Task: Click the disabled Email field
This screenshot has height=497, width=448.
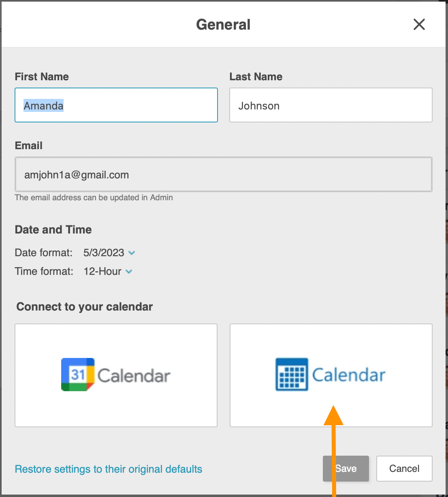Action: [x=223, y=174]
